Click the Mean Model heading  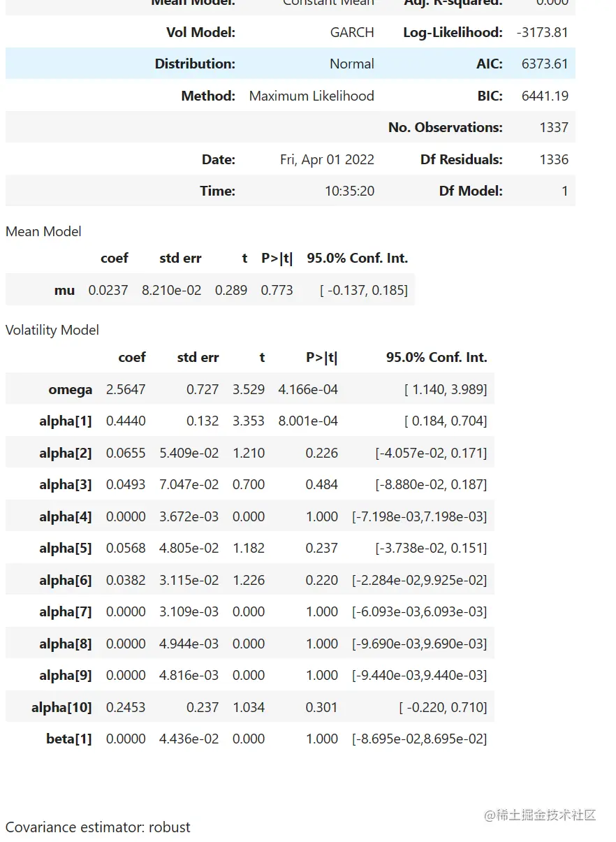point(43,231)
